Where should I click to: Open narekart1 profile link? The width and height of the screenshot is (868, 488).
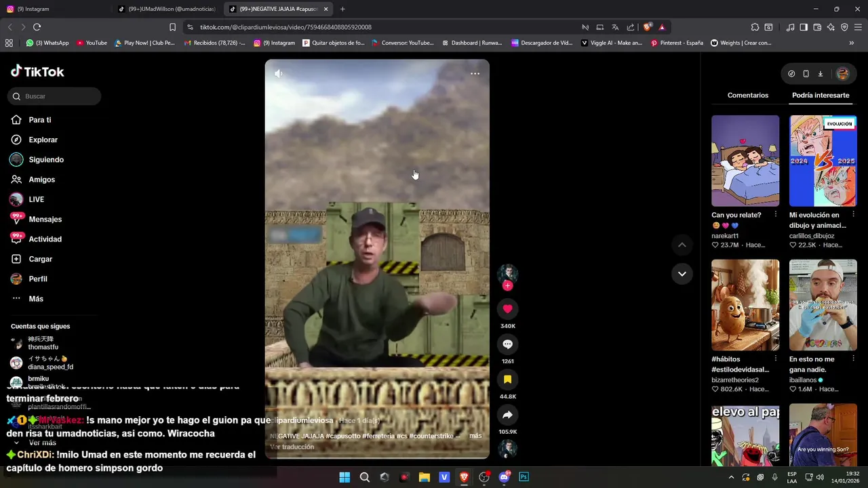[725, 236]
